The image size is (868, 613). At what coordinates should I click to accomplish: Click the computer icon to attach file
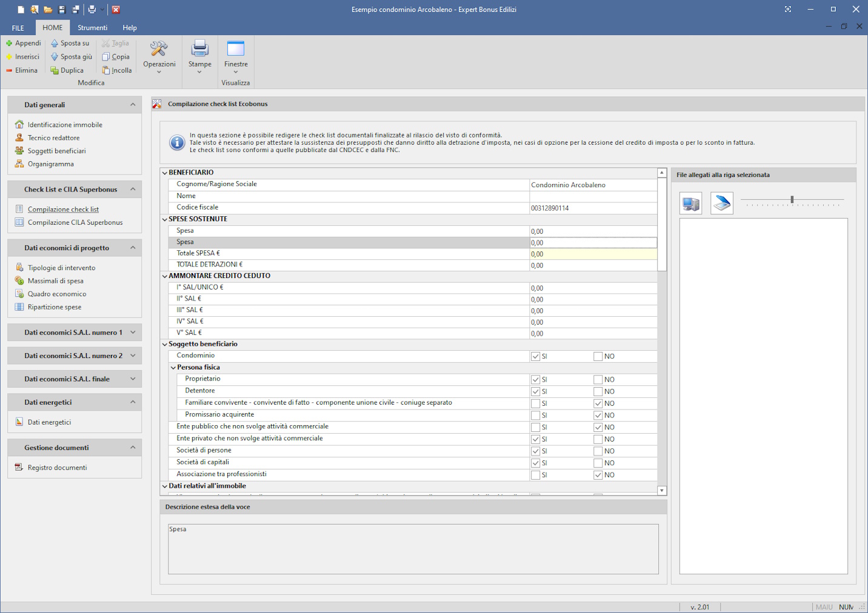click(690, 204)
